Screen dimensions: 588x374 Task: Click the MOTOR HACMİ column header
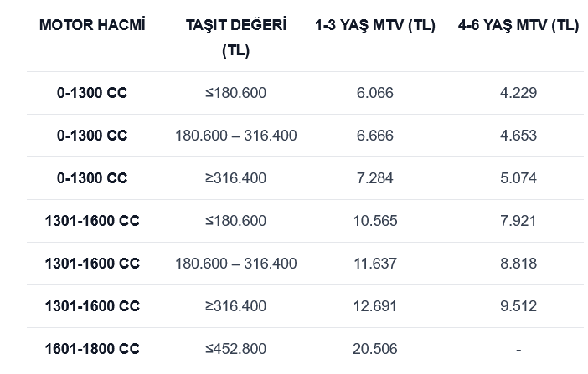click(92, 25)
